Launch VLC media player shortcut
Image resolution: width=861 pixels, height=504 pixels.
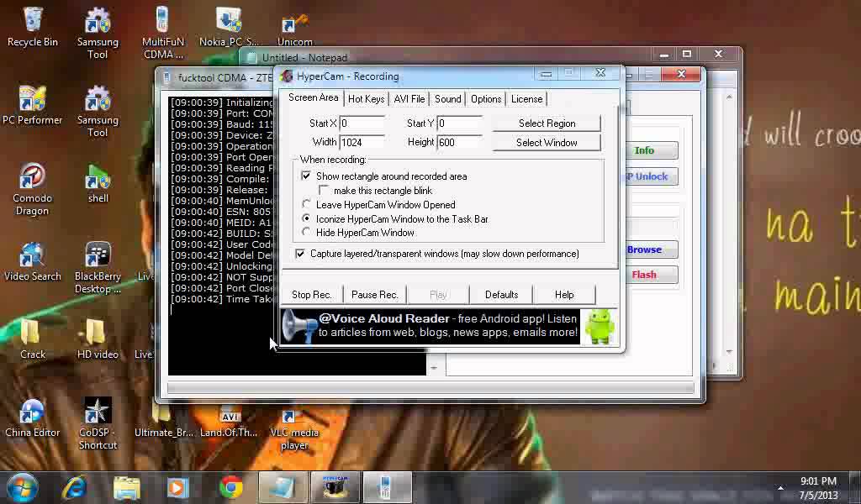click(x=294, y=431)
